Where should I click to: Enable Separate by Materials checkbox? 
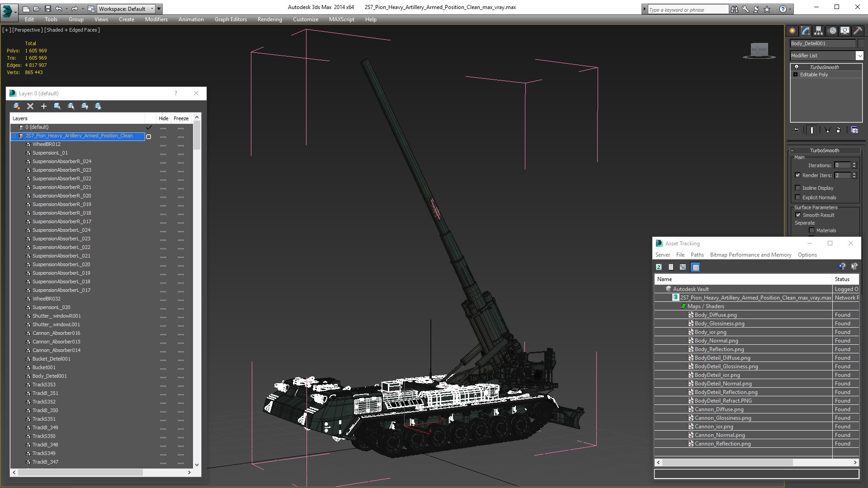pos(812,230)
